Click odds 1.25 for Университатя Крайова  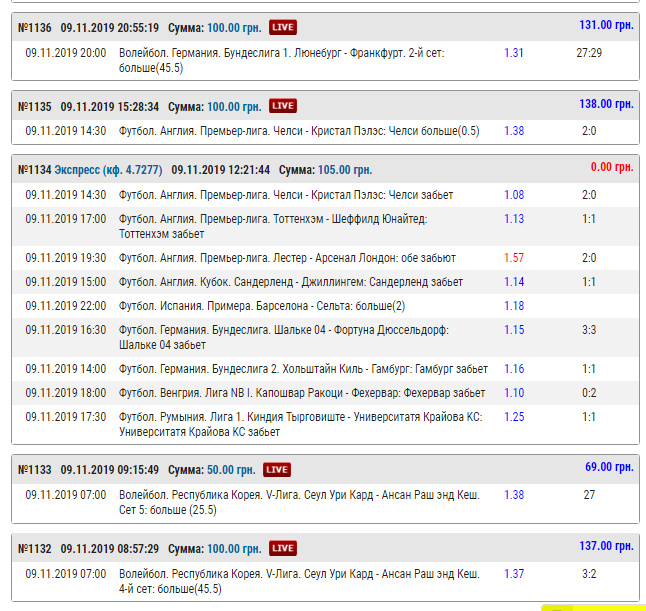[x=514, y=417]
